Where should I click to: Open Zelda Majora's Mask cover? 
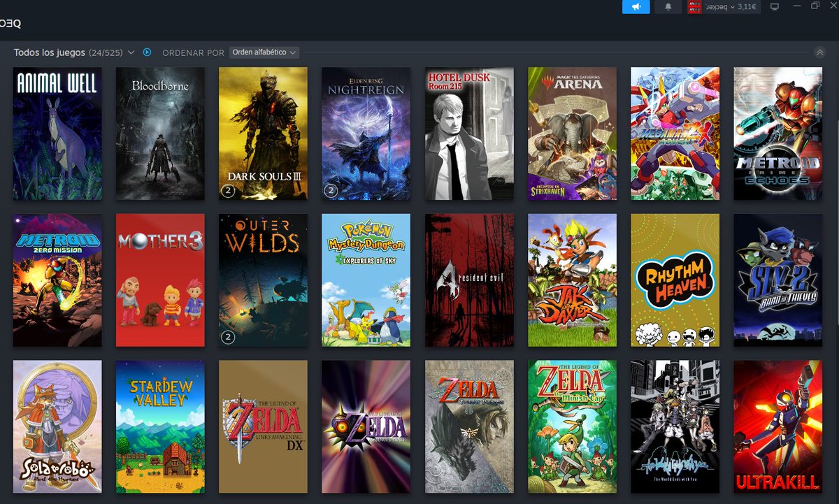point(366,427)
